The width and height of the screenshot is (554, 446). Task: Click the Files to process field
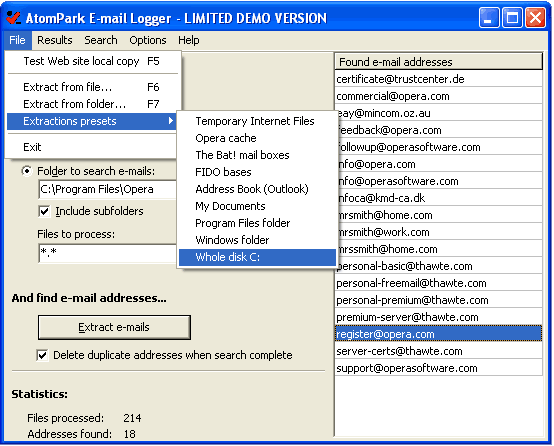[107, 253]
